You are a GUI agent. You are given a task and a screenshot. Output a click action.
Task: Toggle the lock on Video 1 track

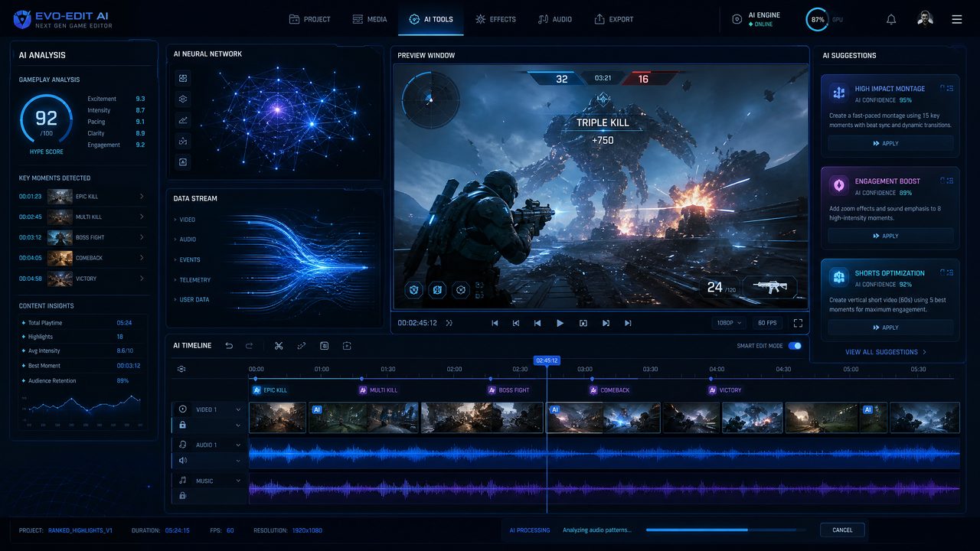pyautogui.click(x=183, y=425)
